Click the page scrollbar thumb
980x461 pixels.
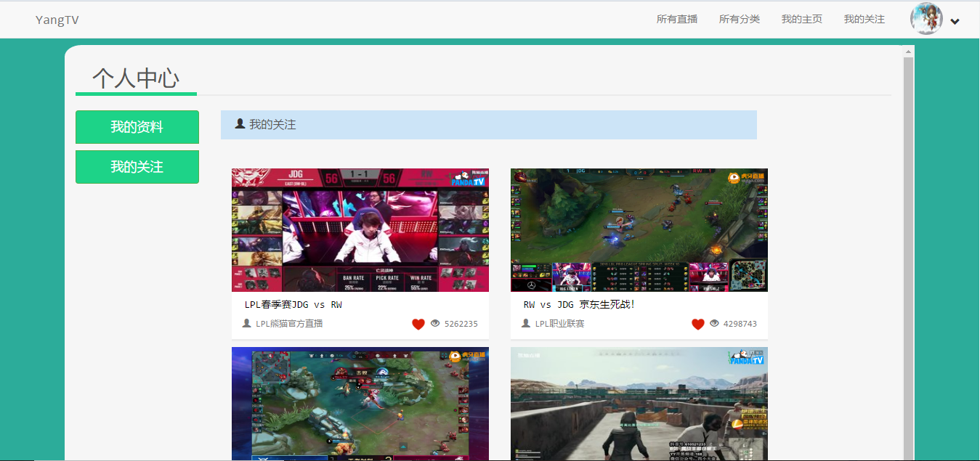(908, 258)
